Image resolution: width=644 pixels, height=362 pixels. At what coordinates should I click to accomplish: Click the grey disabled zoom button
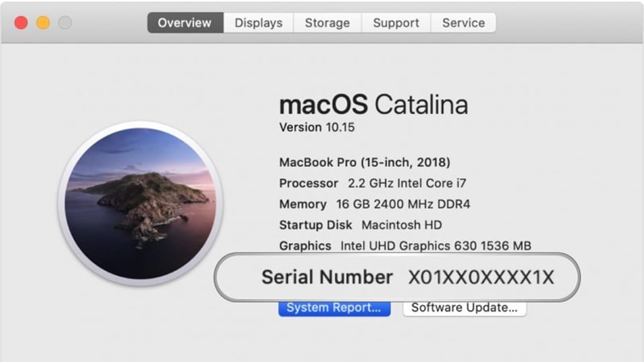[x=65, y=23]
